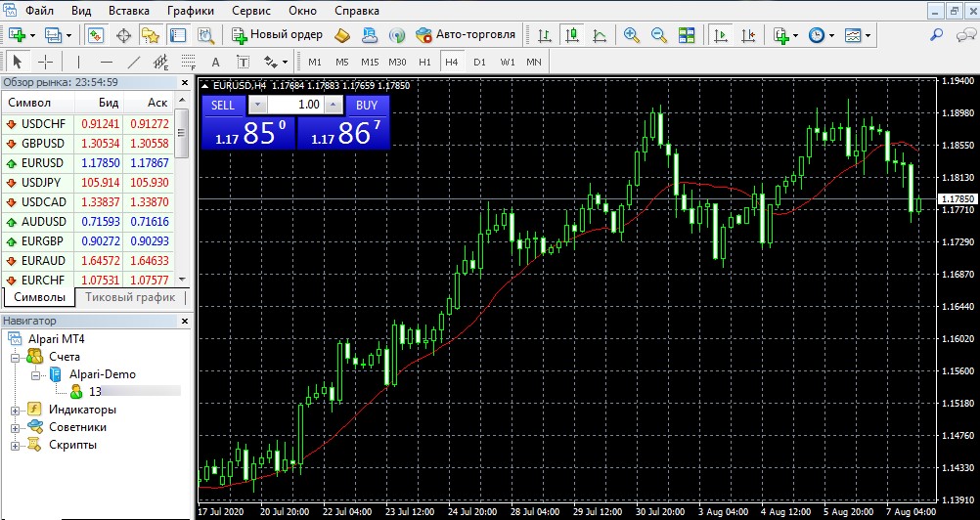This screenshot has width=980, height=520.
Task: Switch to the Тиковый график tab
Action: click(130, 297)
